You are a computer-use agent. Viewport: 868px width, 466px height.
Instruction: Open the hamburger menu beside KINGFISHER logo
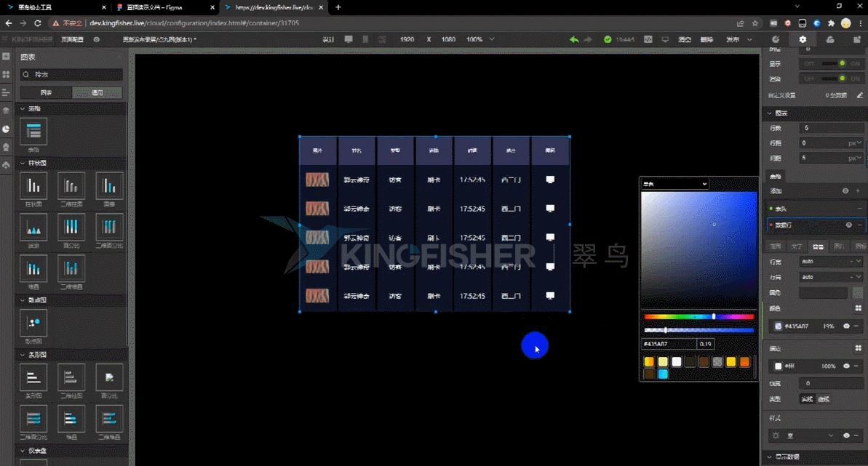(5, 39)
